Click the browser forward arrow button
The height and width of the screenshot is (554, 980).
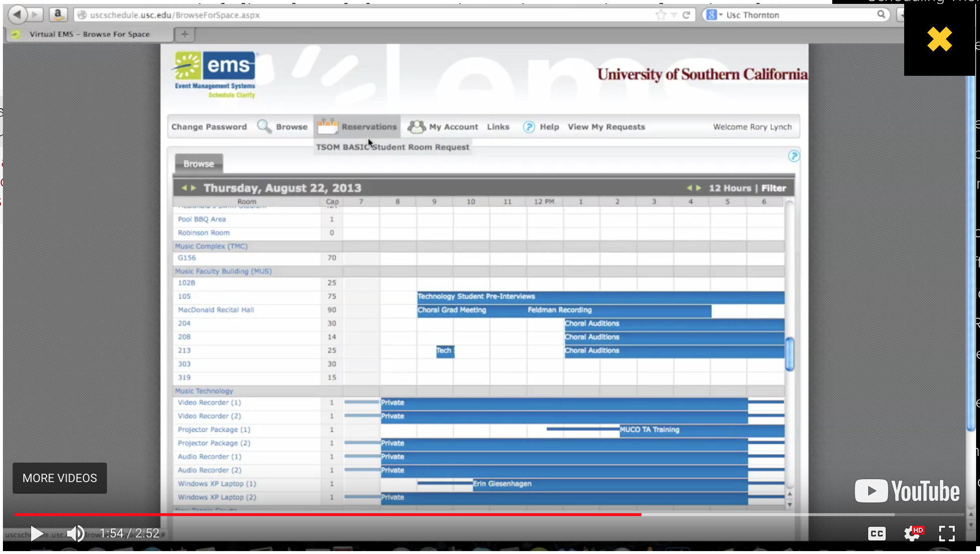click(35, 15)
